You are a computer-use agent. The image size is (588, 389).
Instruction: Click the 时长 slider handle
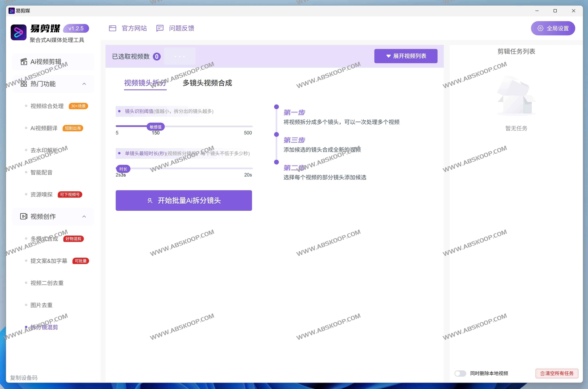click(123, 168)
